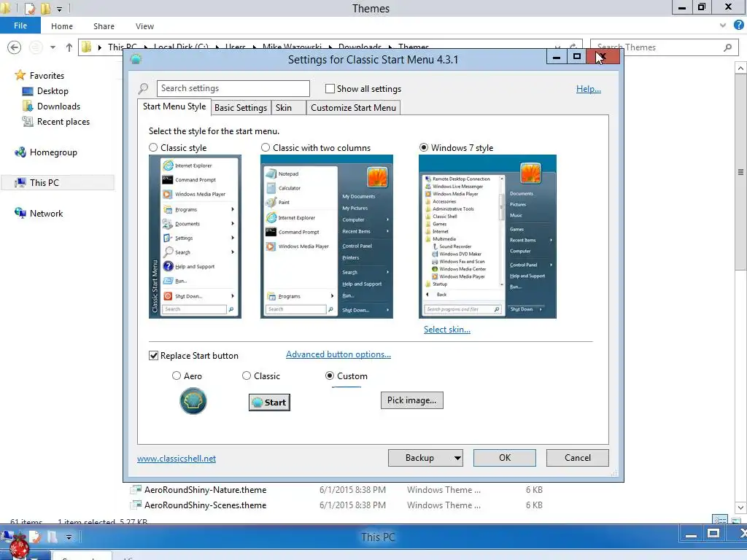Viewport: 747px width, 560px height.
Task: Click the New folder icon in the quick access toolbar
Action: (x=45, y=8)
